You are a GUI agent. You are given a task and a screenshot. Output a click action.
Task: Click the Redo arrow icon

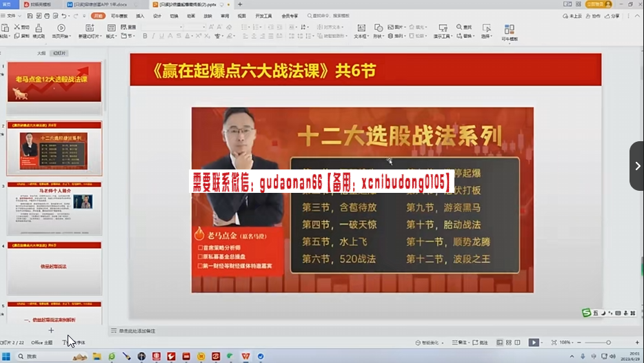click(x=76, y=16)
